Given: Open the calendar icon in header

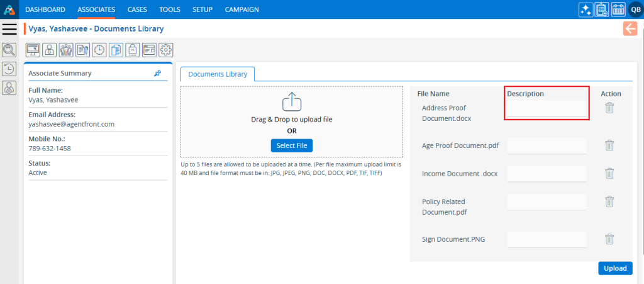Looking at the screenshot, I should coord(618,9).
